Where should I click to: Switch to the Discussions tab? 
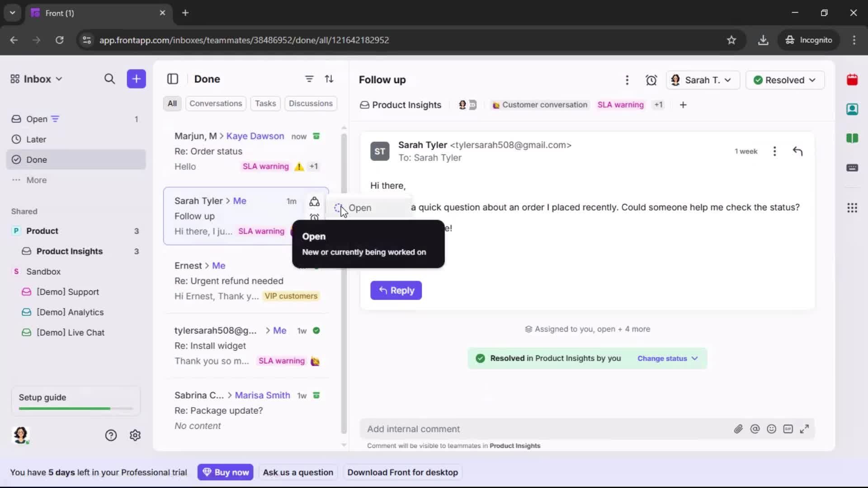(311, 103)
